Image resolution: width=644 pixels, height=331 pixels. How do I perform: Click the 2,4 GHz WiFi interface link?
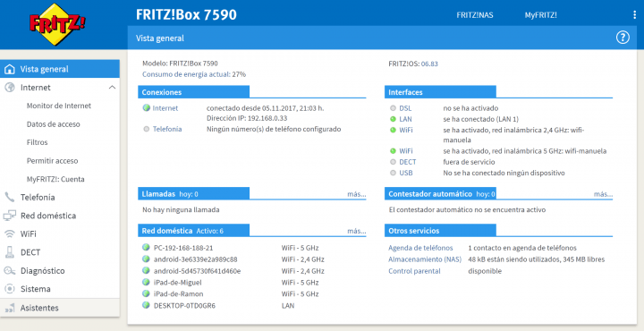pyautogui.click(x=406, y=130)
